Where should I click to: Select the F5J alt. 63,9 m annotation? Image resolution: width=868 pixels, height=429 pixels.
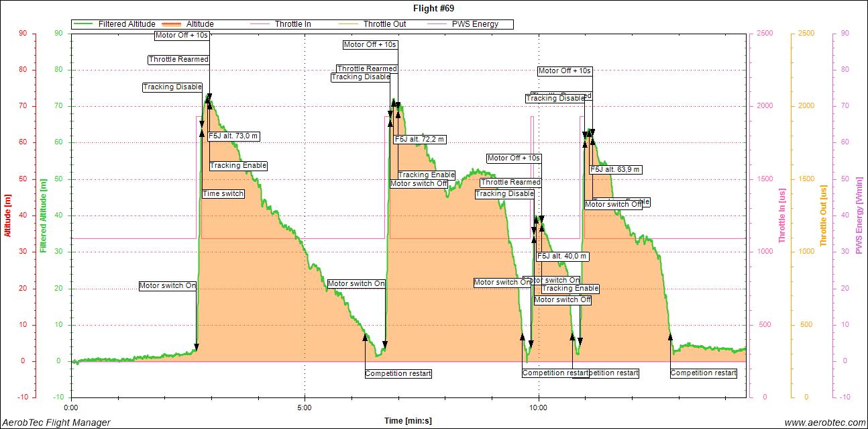pyautogui.click(x=615, y=169)
